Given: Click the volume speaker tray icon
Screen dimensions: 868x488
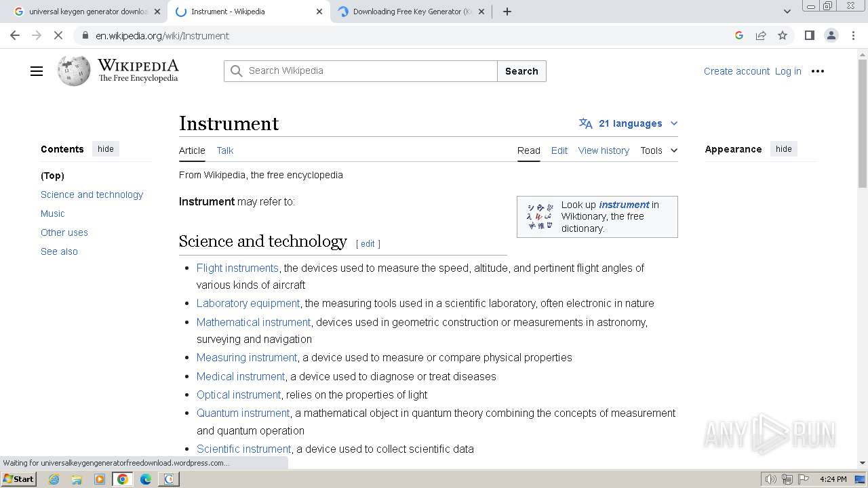Looking at the screenshot, I should click(771, 479).
